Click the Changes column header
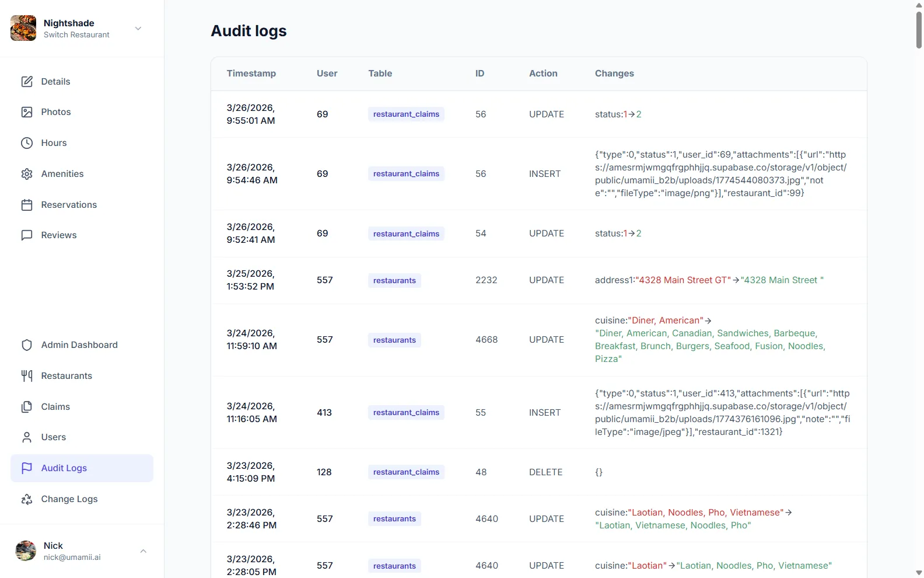 [x=614, y=74]
